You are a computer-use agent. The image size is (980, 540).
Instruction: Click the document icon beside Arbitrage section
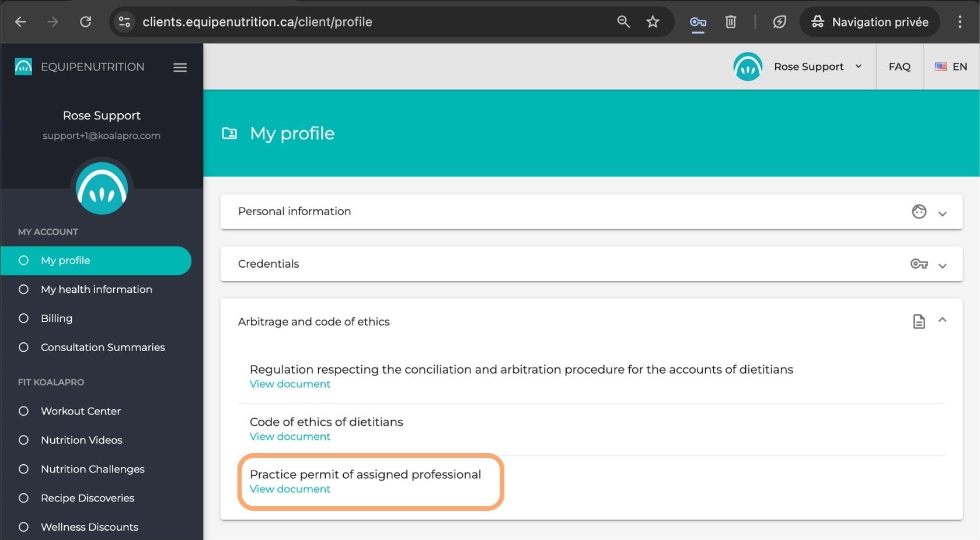[919, 321]
